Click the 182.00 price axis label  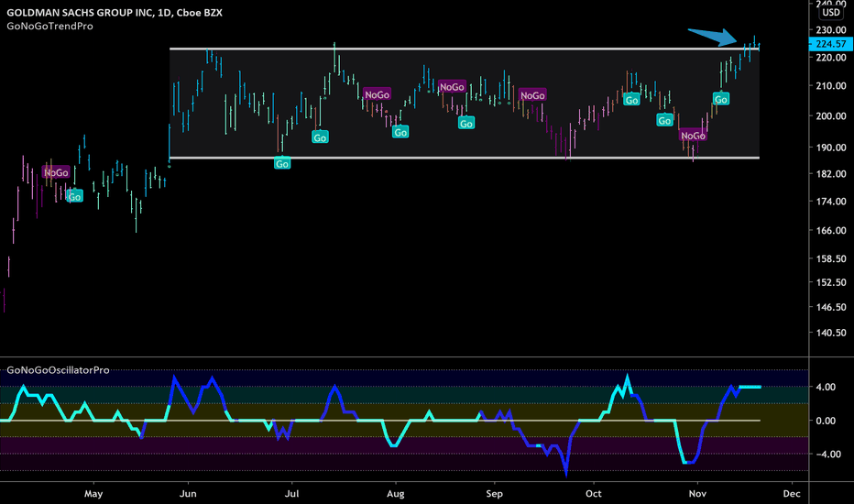pyautogui.click(x=830, y=174)
